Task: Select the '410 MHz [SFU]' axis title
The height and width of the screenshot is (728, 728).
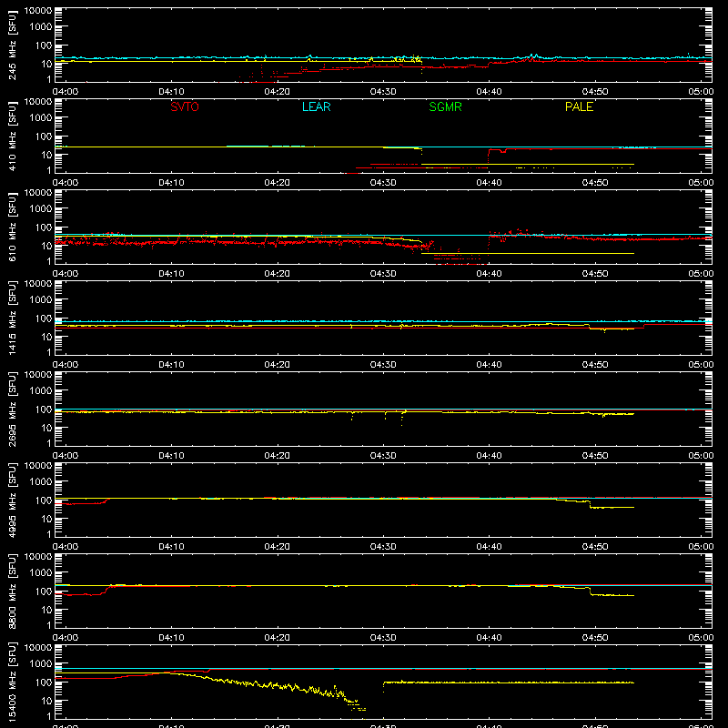Action: (x=13, y=136)
